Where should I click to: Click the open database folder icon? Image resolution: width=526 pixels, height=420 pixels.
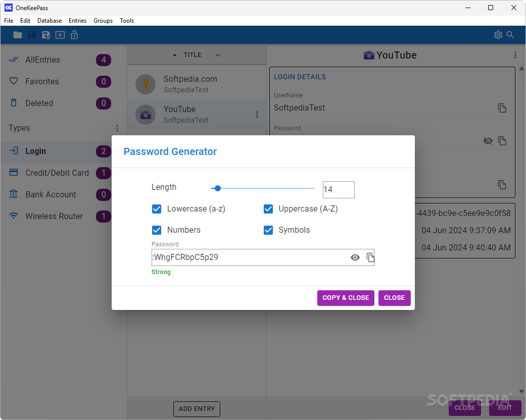pyautogui.click(x=18, y=35)
